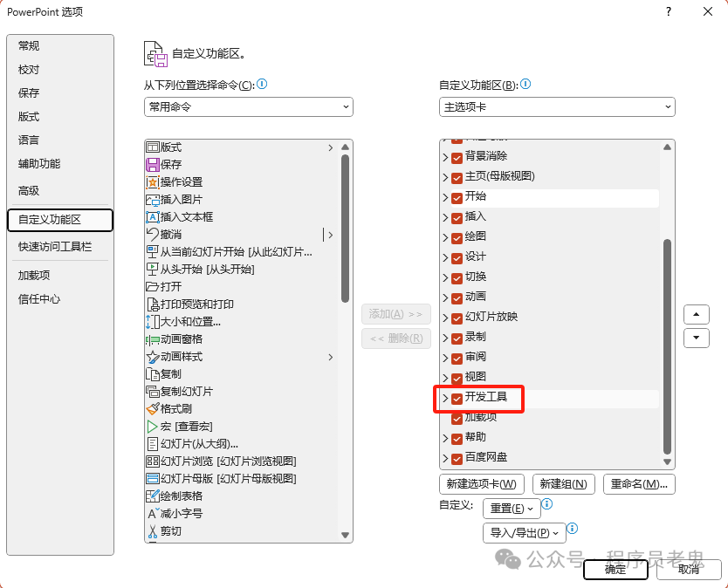Image resolution: width=728 pixels, height=588 pixels.
Task: Confirm with the 确定 button
Action: 615,570
